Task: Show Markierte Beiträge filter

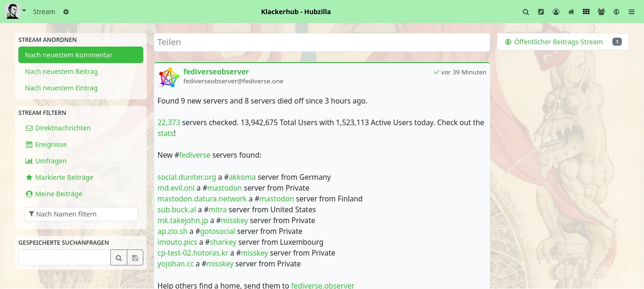Action: (64, 177)
